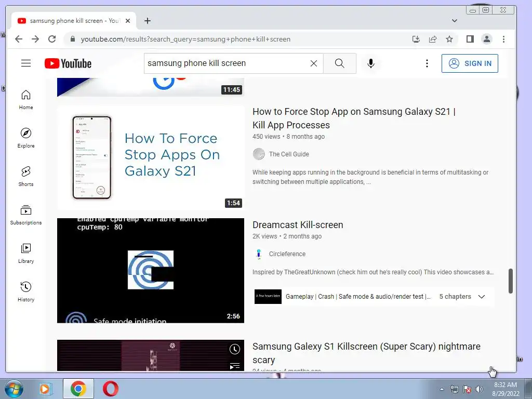532x399 pixels.
Task: View site information lock icon
Action: click(72, 39)
